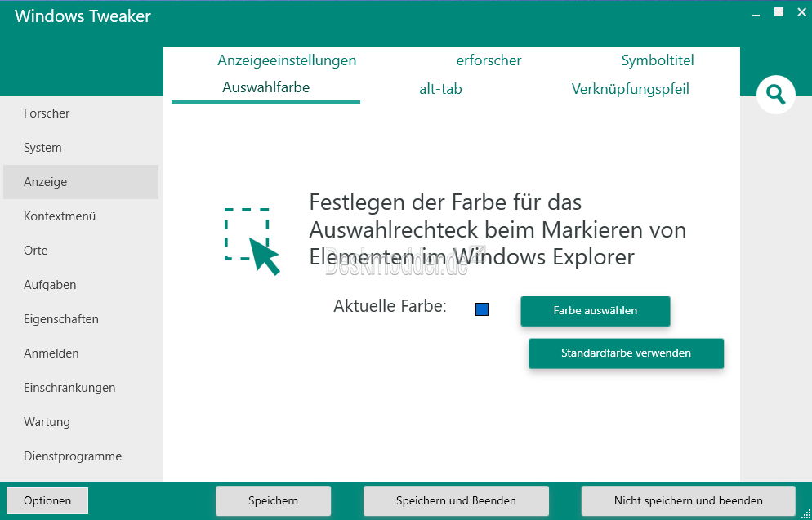Click the blue current color swatch
Screen dimensions: 812x520
click(482, 309)
